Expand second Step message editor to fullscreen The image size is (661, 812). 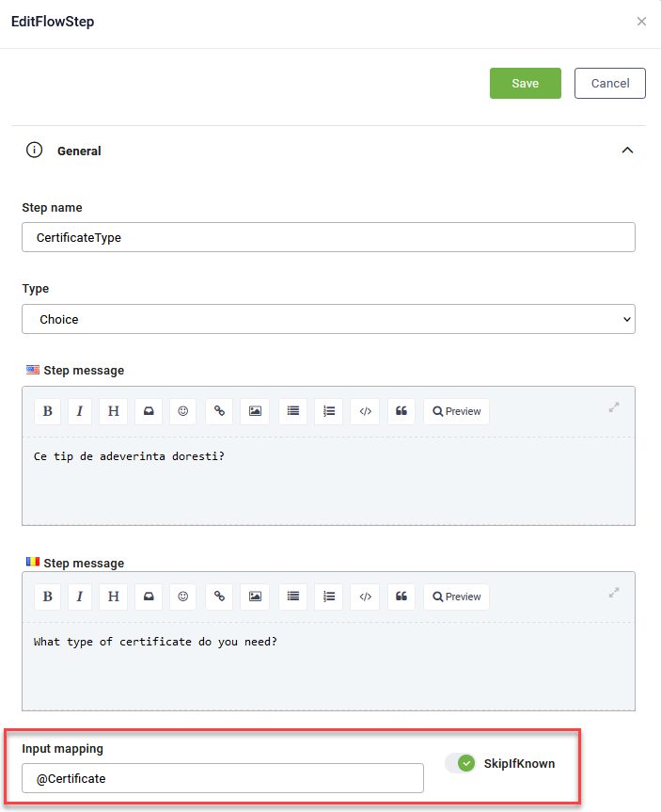614,594
